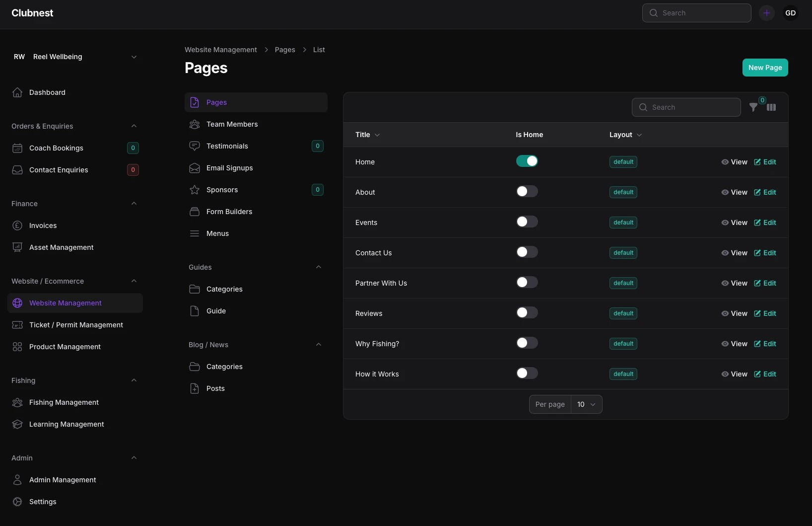Open the GD user avatar

coord(791,13)
